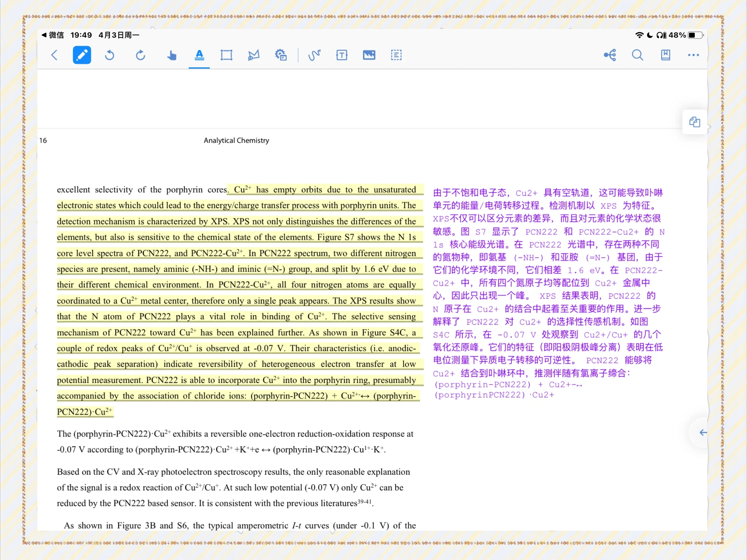747x560 pixels.
Task: Select the freeform shape drawing tool
Action: point(254,55)
